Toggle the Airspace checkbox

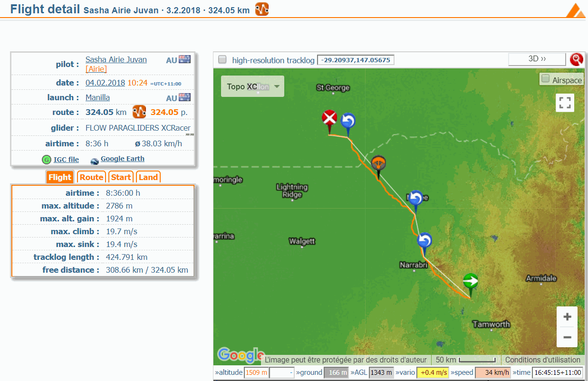coord(546,79)
